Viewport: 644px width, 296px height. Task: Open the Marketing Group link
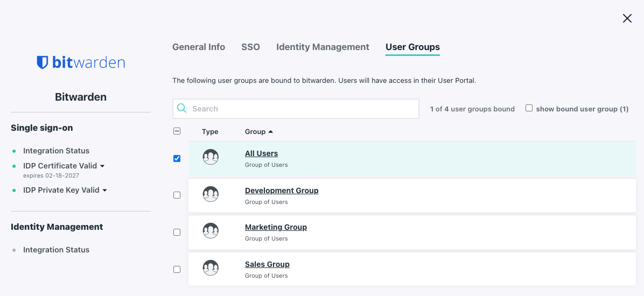276,227
